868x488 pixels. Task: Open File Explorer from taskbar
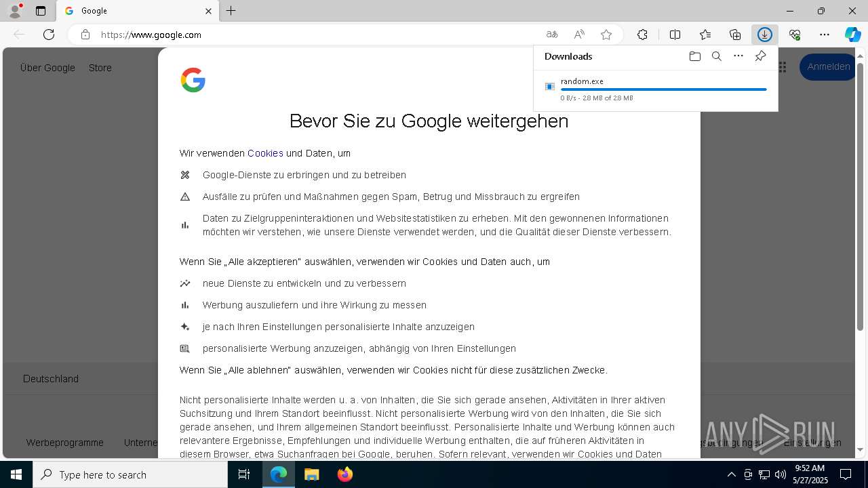pyautogui.click(x=311, y=474)
